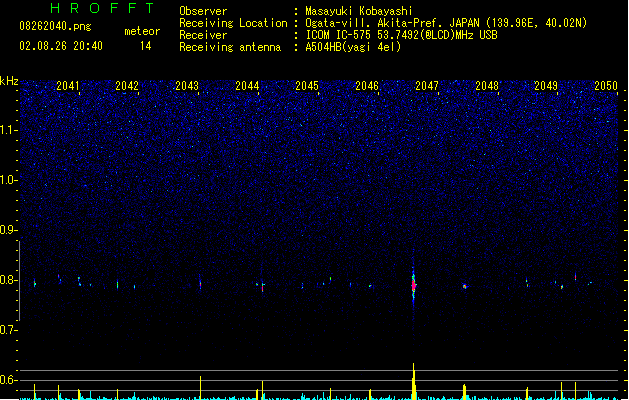Click the timestamp 02.08.26 20:40

[61, 46]
